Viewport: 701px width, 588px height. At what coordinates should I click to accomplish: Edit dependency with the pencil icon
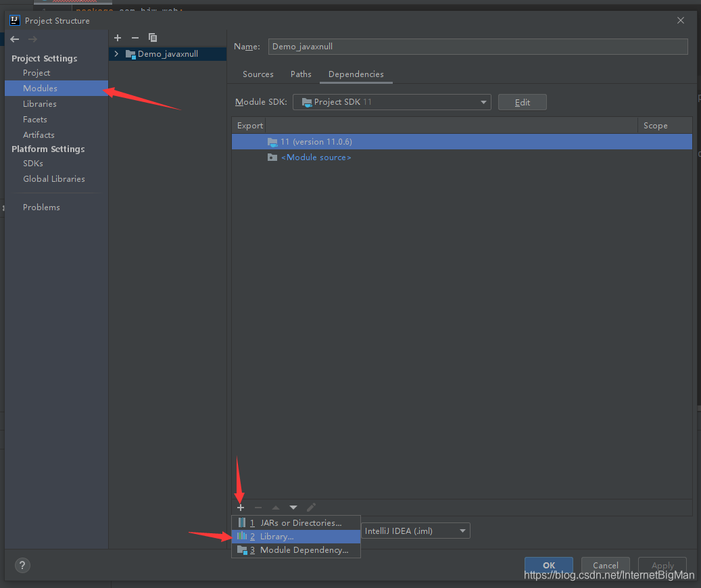[x=311, y=508]
